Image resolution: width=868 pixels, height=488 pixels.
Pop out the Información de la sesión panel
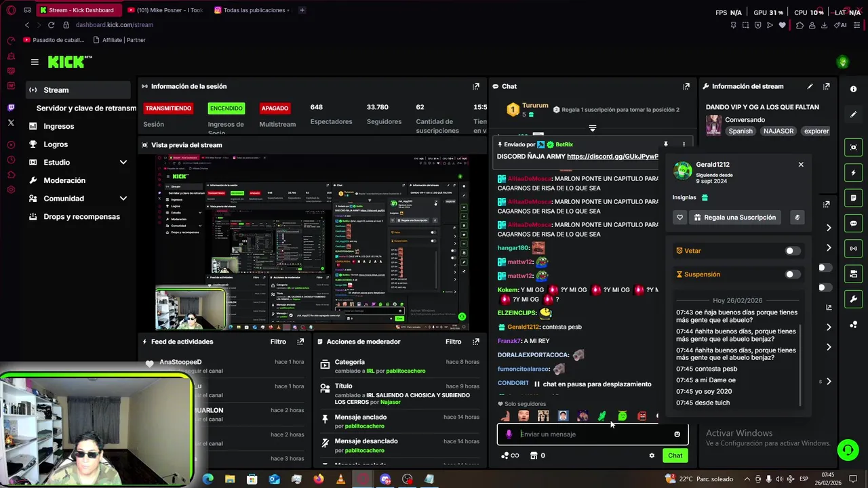click(476, 86)
